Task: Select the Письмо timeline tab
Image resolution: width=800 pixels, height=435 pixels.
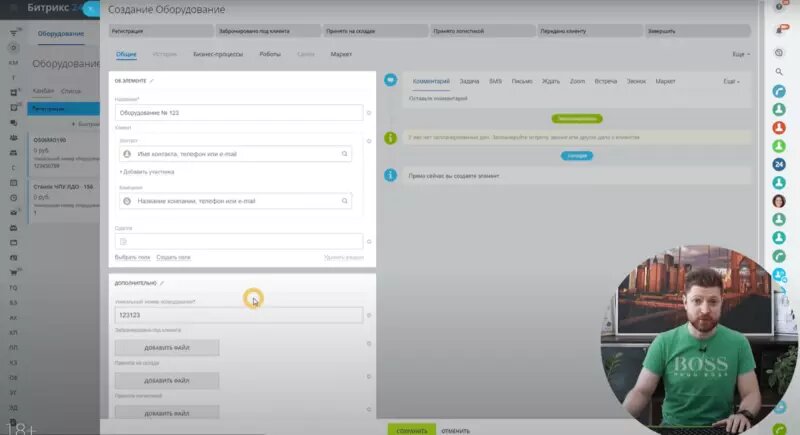Action: click(522, 82)
